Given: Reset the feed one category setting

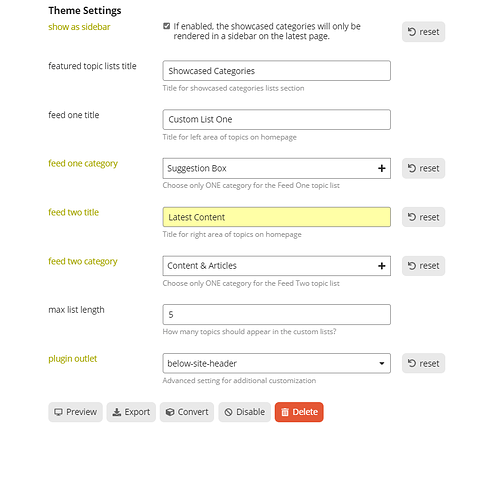Looking at the screenshot, I should pyautogui.click(x=423, y=168).
